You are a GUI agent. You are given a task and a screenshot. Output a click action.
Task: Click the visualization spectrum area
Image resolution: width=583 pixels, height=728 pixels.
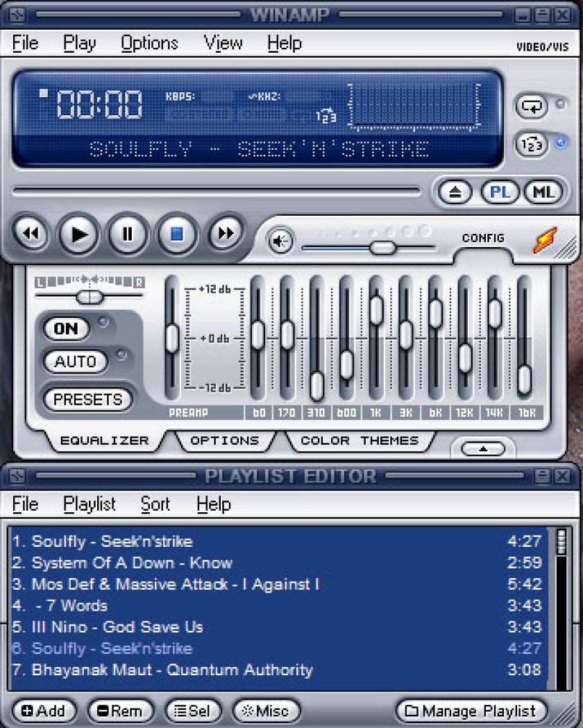(414, 106)
